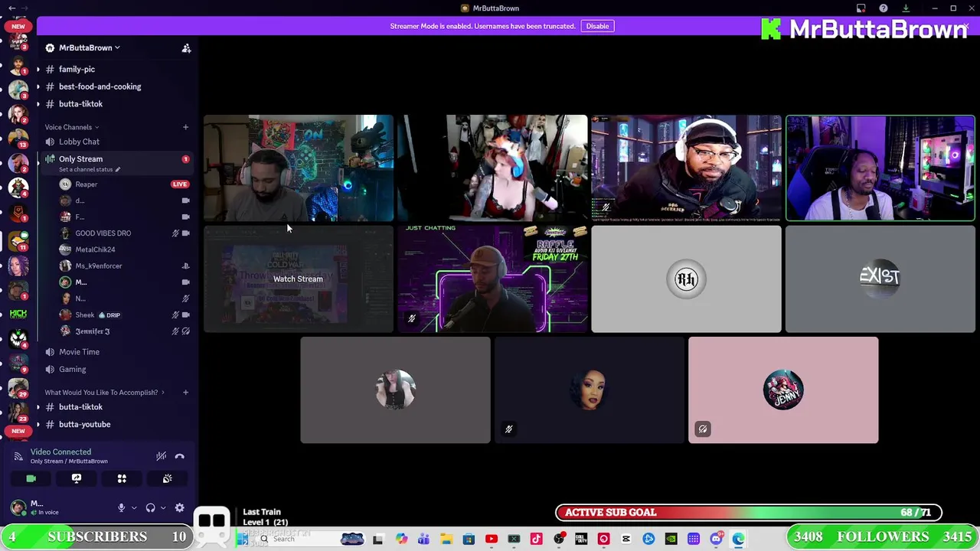Open NVIDIA app from taskbar
Screen dimensions: 980x551
coord(671,540)
